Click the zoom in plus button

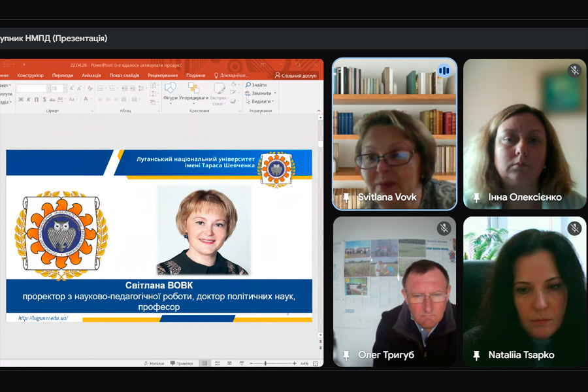coord(295,363)
